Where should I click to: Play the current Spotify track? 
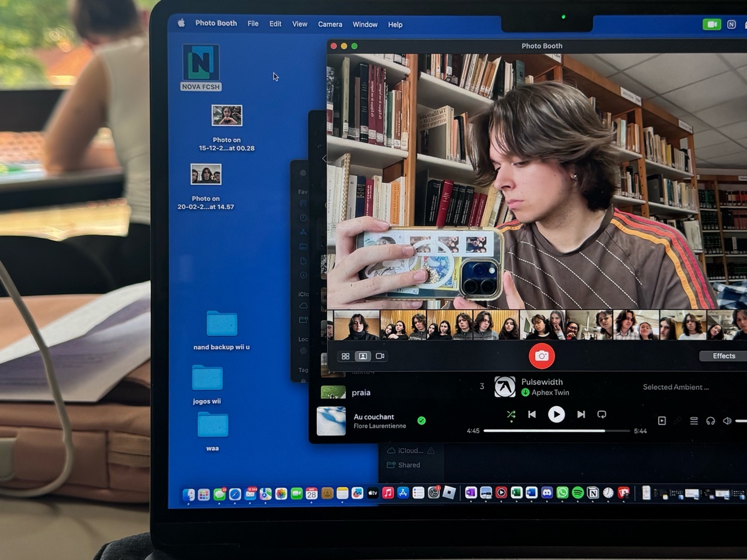click(x=556, y=414)
